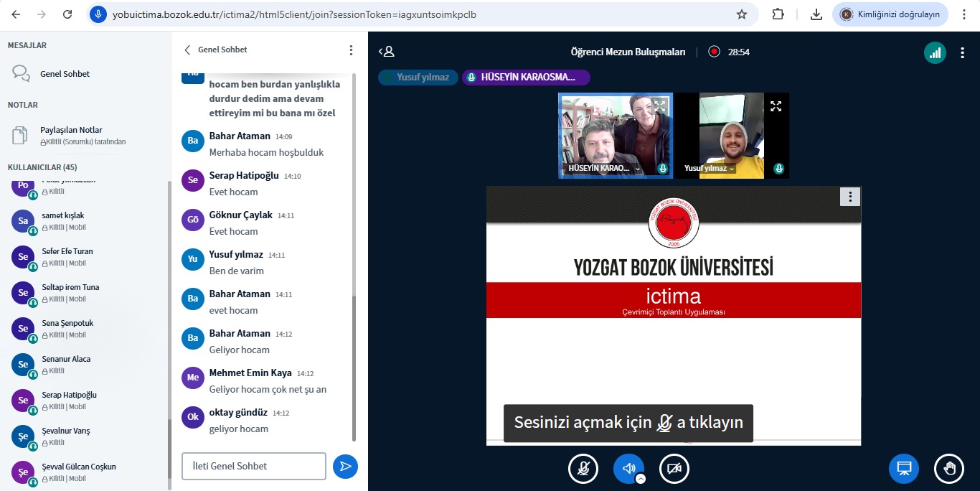The height and width of the screenshot is (491, 980).
Task: Click the chat messages scrollbar
Action: click(354, 368)
